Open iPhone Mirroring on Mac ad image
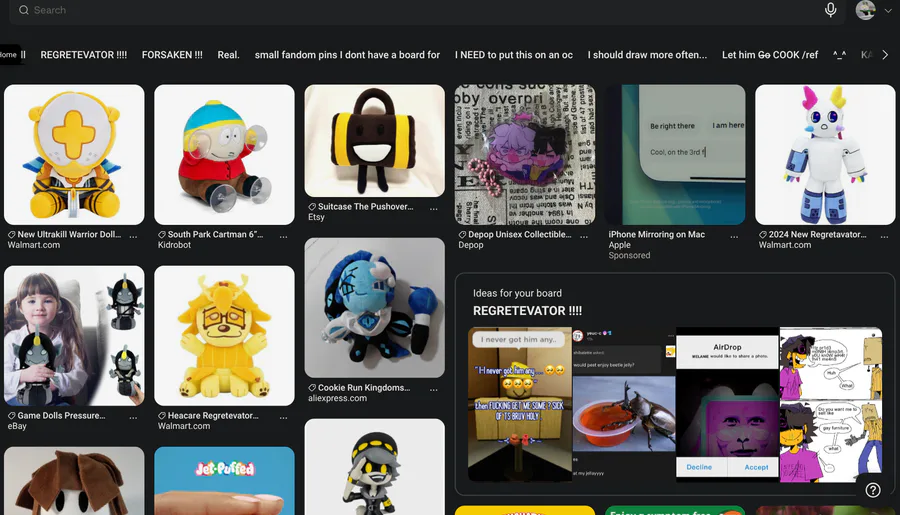900x515 pixels. [x=676, y=154]
